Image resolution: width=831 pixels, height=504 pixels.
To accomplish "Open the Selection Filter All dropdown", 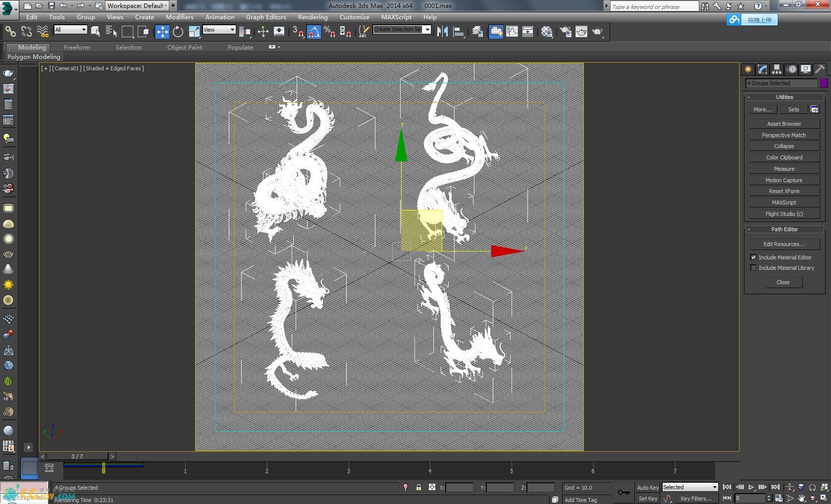I will pos(70,30).
